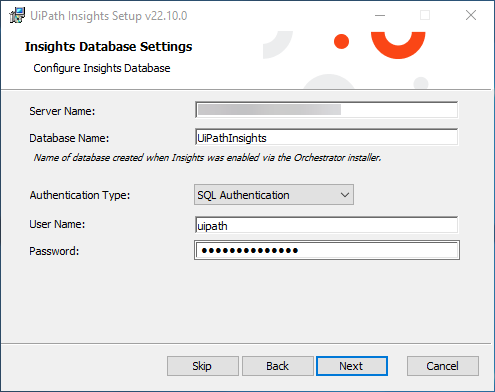Click the User Name input field
The width and height of the screenshot is (495, 392).
[x=327, y=225]
